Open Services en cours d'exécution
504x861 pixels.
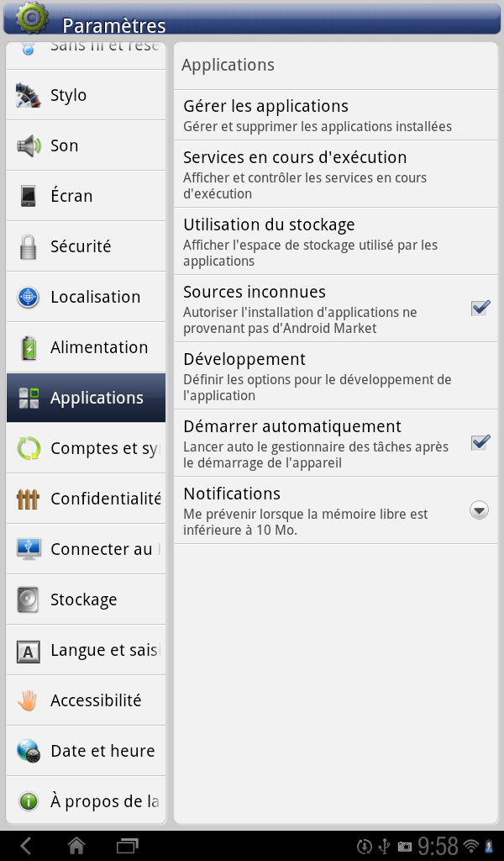click(x=336, y=174)
